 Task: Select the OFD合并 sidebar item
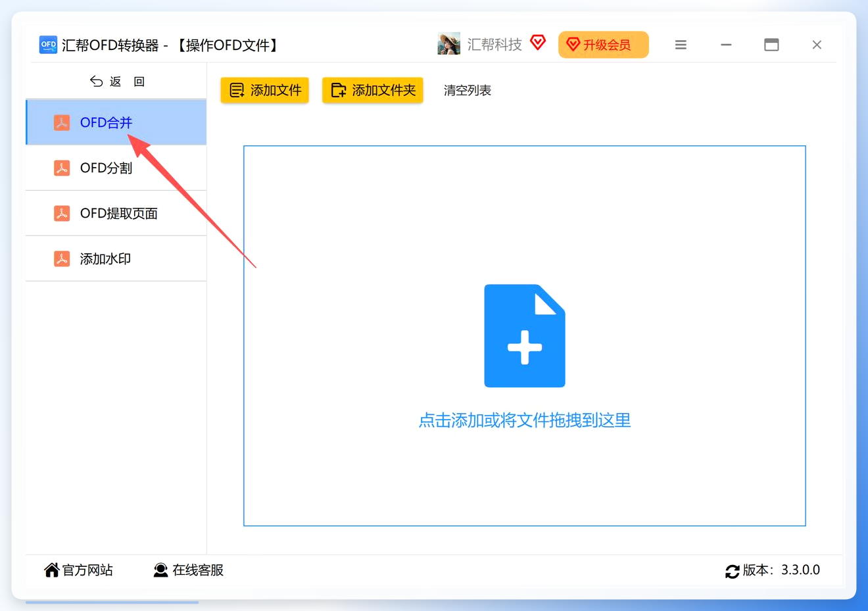[116, 122]
